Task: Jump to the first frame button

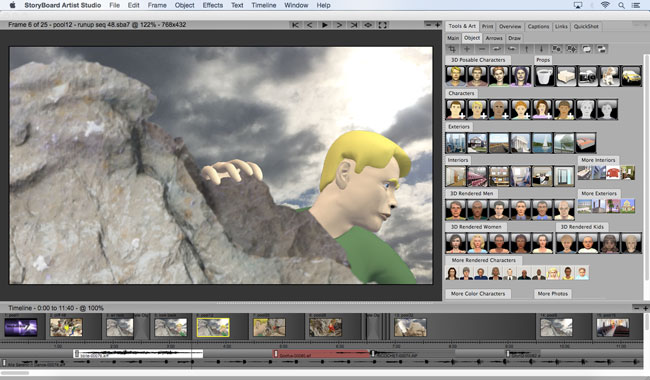Action: [295, 25]
